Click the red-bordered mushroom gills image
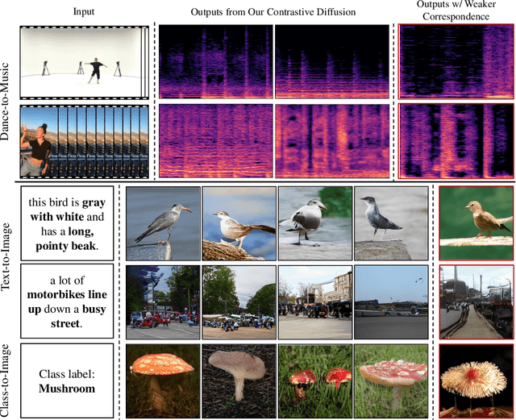 [x=476, y=377]
